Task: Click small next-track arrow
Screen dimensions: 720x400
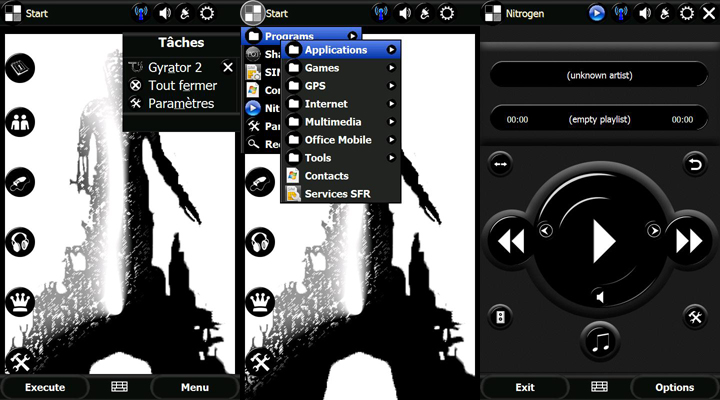Action: (653, 230)
